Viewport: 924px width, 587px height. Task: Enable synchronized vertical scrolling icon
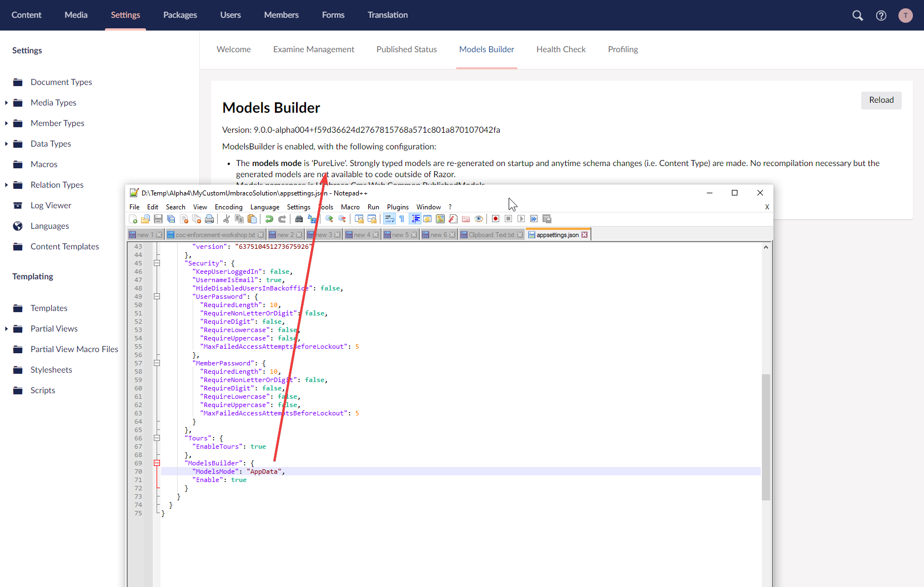point(358,219)
